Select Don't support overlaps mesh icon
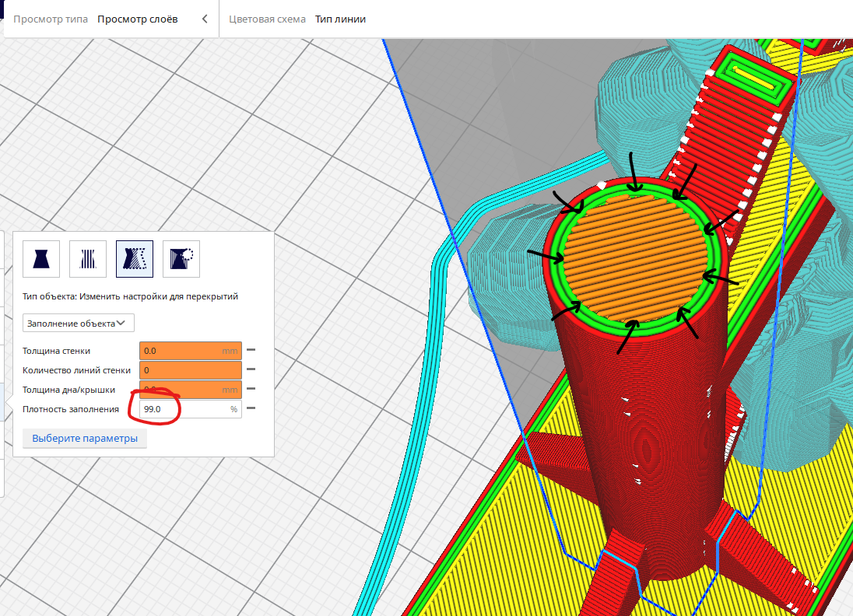The width and height of the screenshot is (853, 616). click(181, 259)
